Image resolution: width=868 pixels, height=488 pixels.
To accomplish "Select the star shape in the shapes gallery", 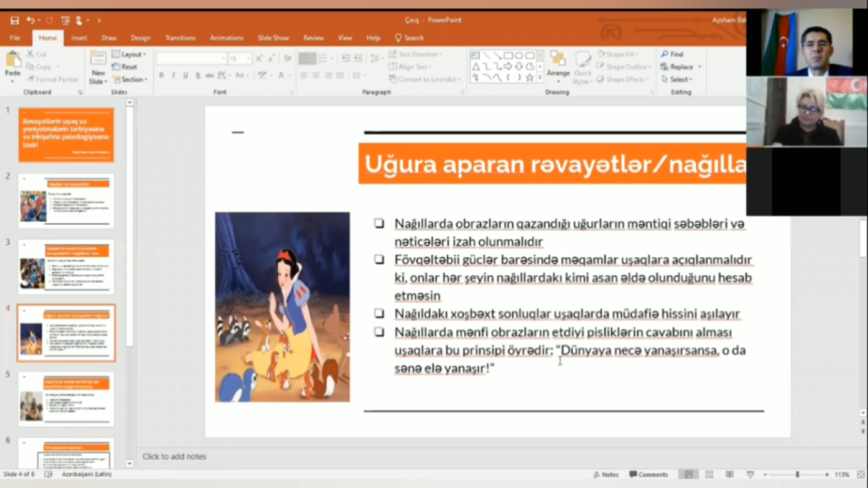I will tap(530, 78).
